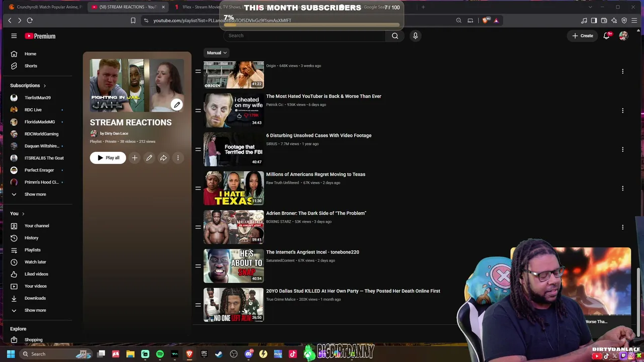Open options for the Adrien Broner video
Screen dimensions: 644x362
pyautogui.click(x=622, y=227)
